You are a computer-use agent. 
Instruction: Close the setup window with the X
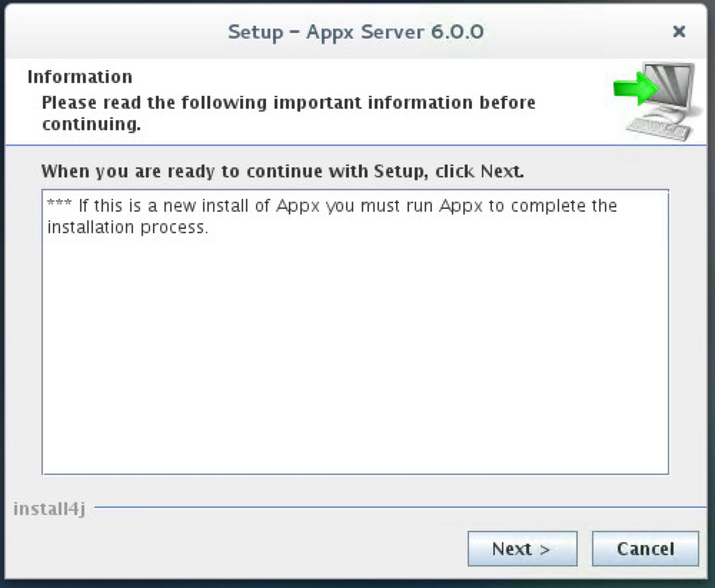(x=679, y=31)
